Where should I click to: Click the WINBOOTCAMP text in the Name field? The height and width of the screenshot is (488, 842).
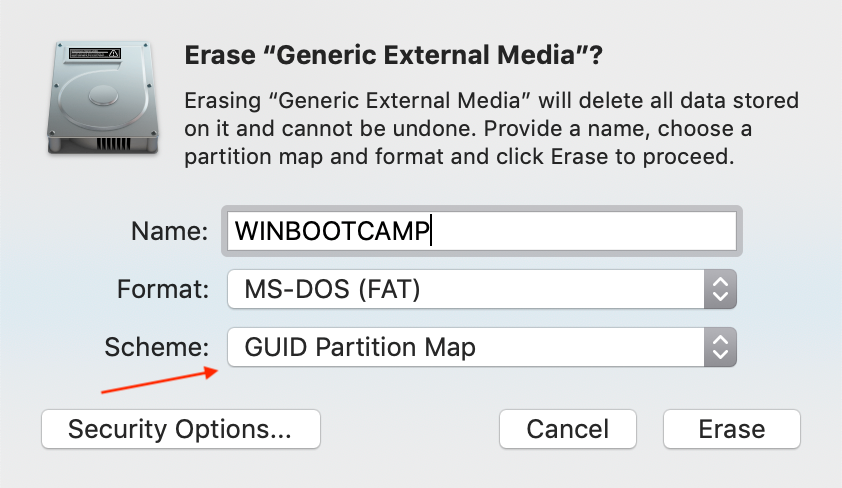click(x=332, y=231)
